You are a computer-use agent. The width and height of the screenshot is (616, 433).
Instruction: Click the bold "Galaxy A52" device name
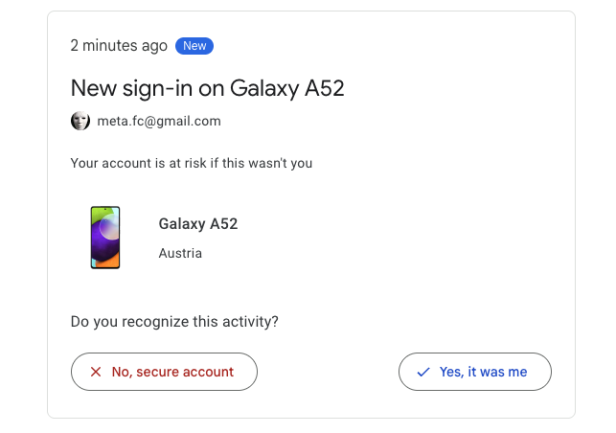click(x=198, y=224)
